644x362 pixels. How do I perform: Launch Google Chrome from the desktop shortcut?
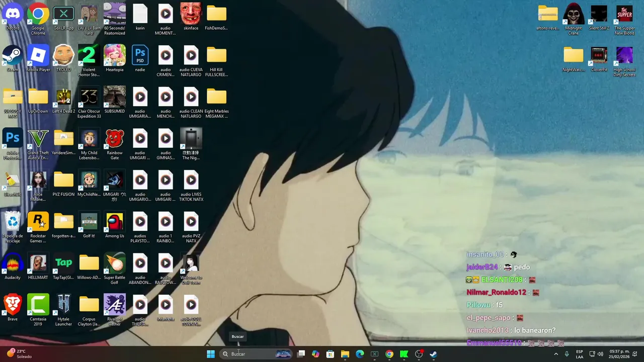[38, 19]
